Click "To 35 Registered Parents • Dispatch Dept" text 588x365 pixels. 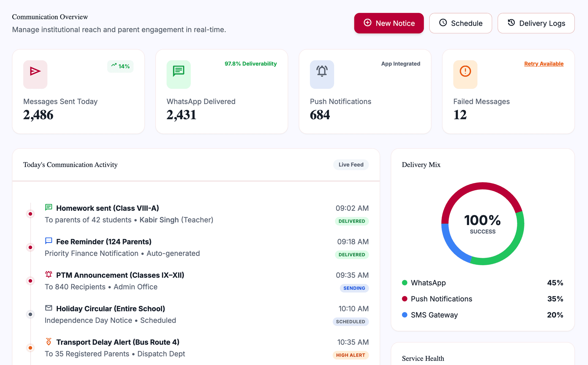pyautogui.click(x=115, y=354)
